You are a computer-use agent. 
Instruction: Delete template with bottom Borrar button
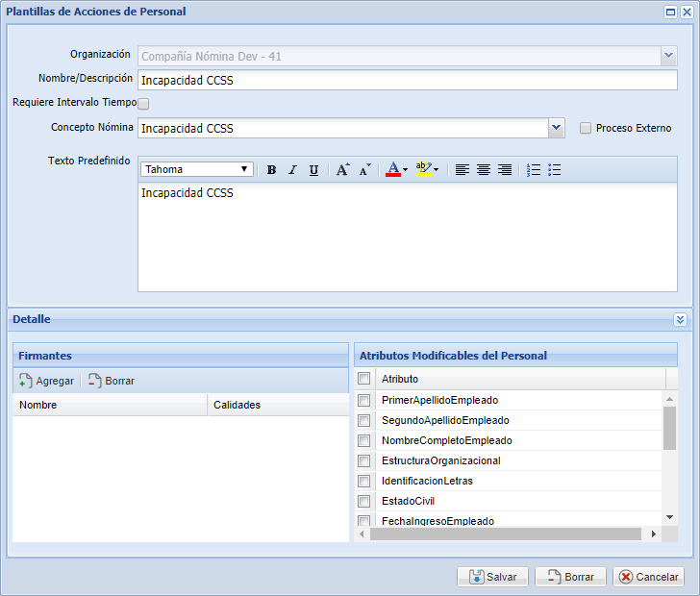tap(570, 577)
